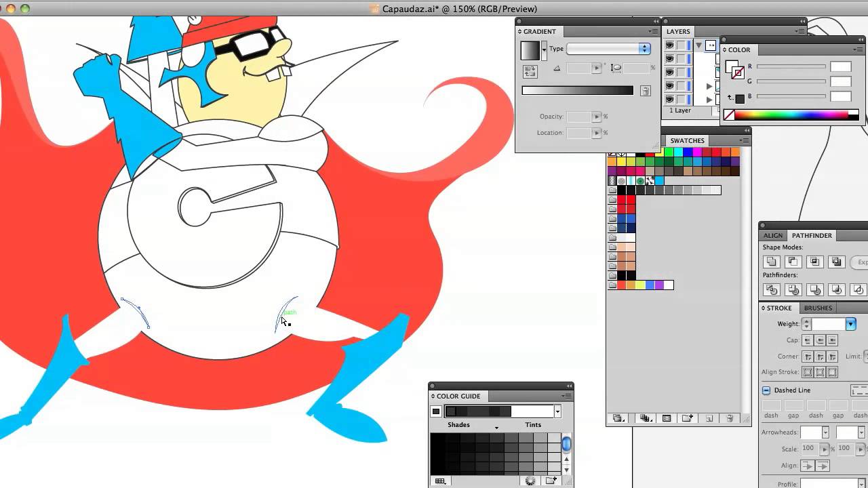Toggle visibility eye of the top layer row
The width and height of the screenshot is (868, 488).
669,45
